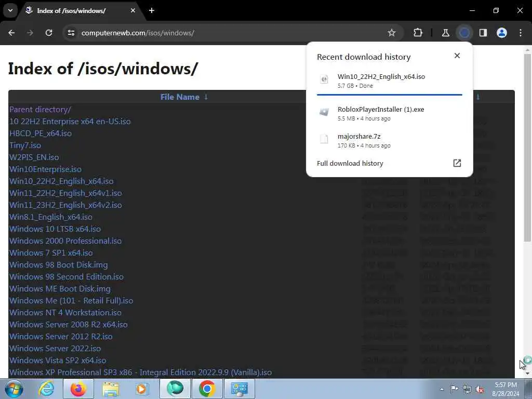This screenshot has height=399, width=532.
Task: Download Win11_23H2_English_x64v2.iso
Action: tap(65, 205)
